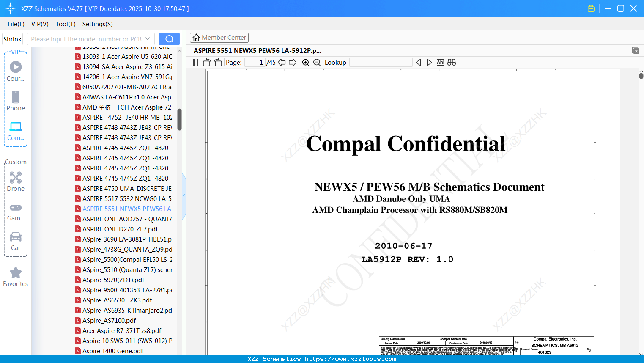The height and width of the screenshot is (363, 644).
Task: Click the blue search button
Action: point(169,39)
